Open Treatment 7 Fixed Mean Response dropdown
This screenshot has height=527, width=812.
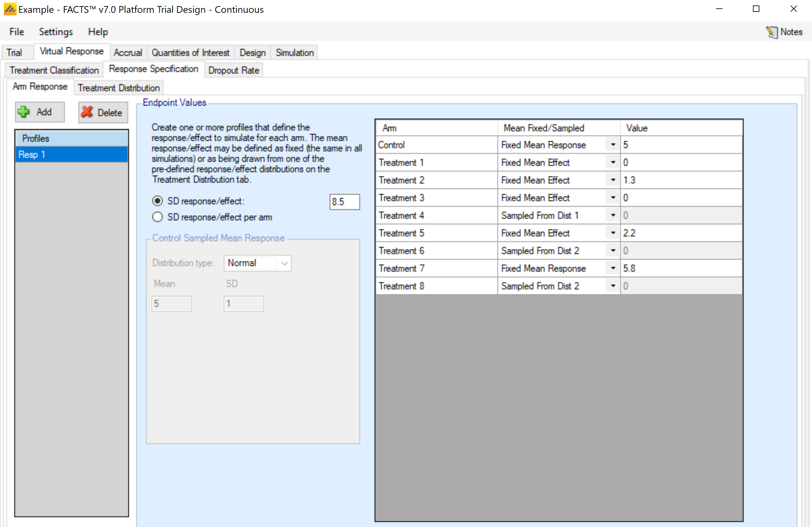613,268
